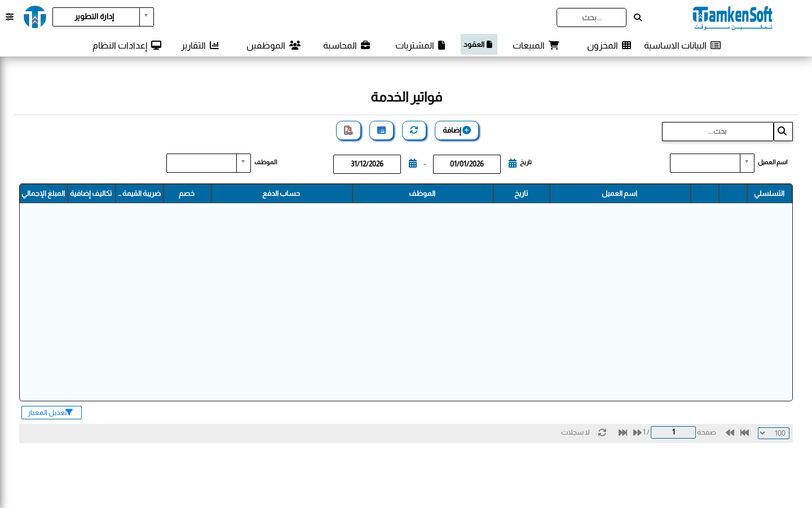Go to previous page in the pager
This screenshot has width=812, height=508.
coord(730,433)
